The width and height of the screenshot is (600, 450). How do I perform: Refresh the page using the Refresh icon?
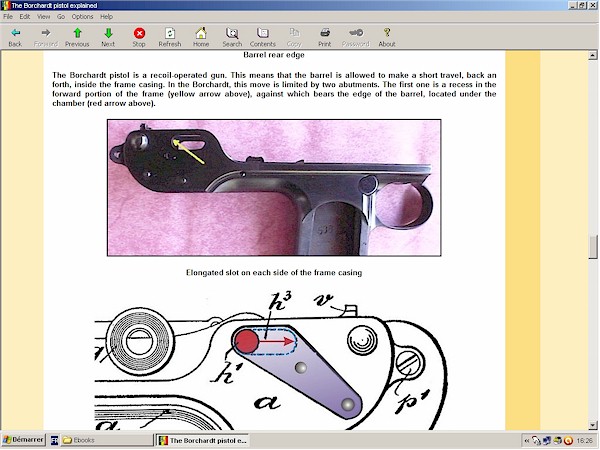pos(170,33)
